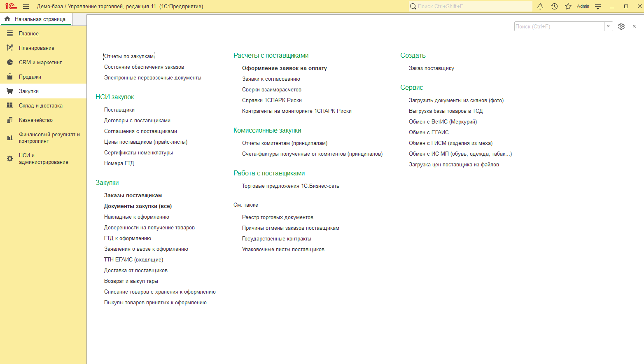This screenshot has width=644, height=364.
Task: Open the 1C main menu logo
Action: 11,6
